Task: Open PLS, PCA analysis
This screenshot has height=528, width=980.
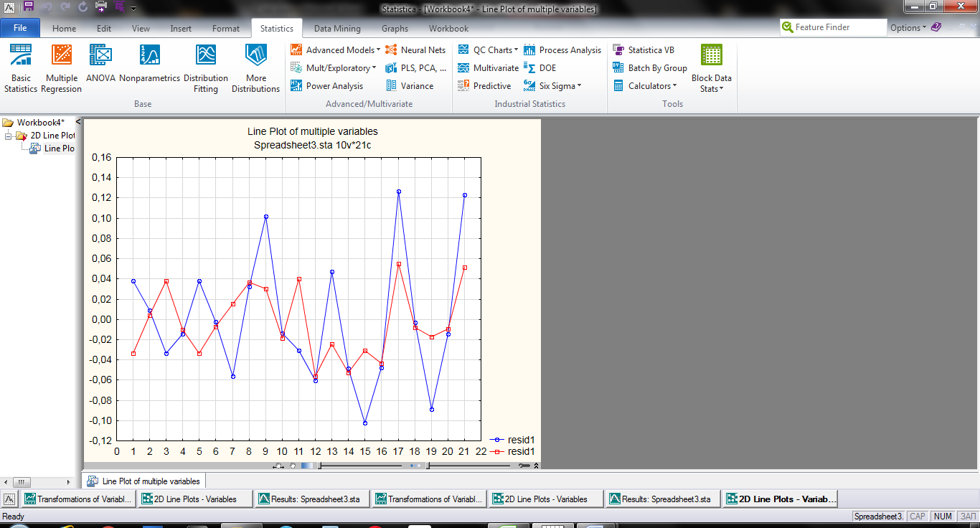Action: (x=415, y=68)
